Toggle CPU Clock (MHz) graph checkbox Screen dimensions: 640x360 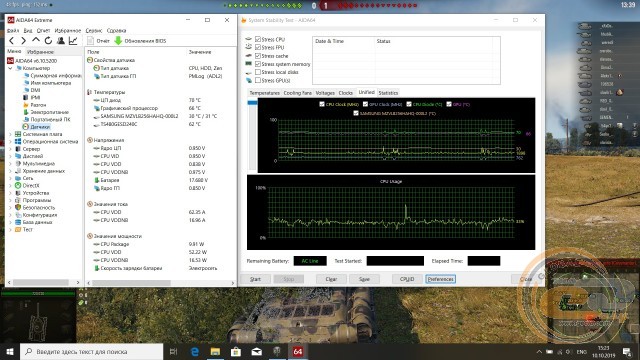click(x=322, y=104)
